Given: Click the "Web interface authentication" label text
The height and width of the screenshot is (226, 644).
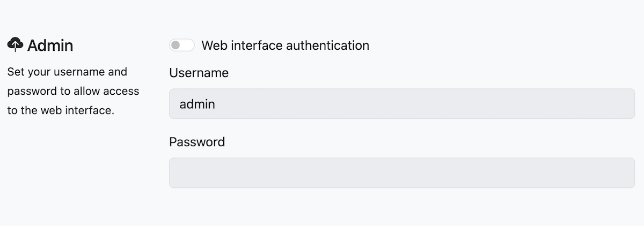Looking at the screenshot, I should [285, 46].
